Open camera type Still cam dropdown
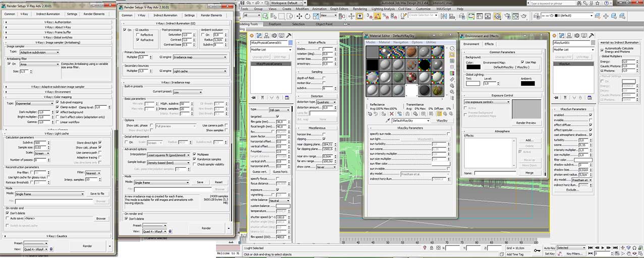The height and width of the screenshot is (258, 644). (280, 109)
